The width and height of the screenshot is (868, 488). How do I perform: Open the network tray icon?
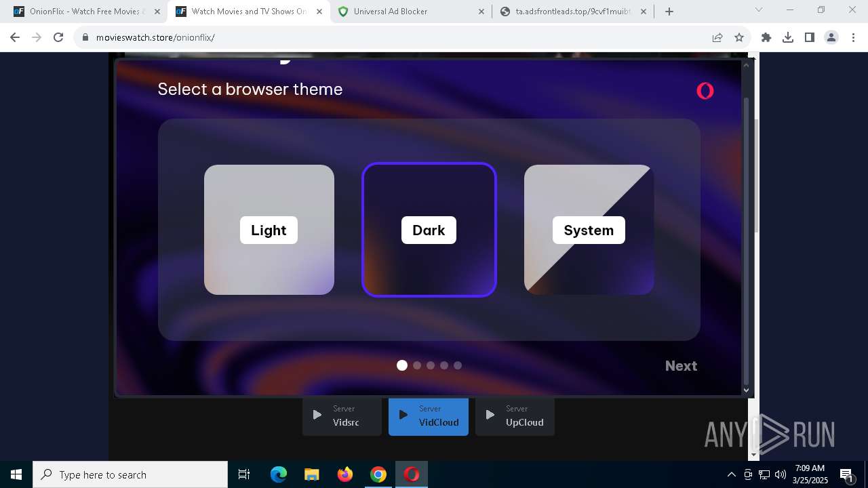tap(764, 474)
